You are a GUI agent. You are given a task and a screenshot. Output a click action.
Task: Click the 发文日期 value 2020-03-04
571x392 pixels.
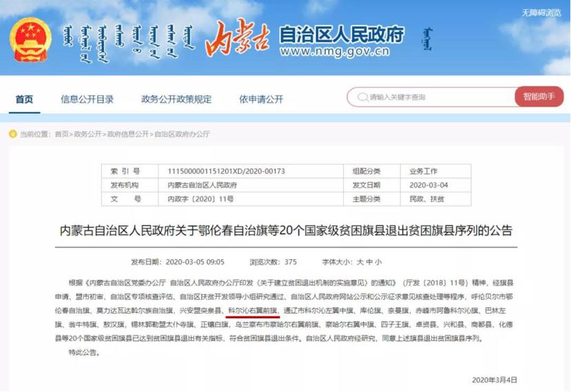tap(429, 185)
